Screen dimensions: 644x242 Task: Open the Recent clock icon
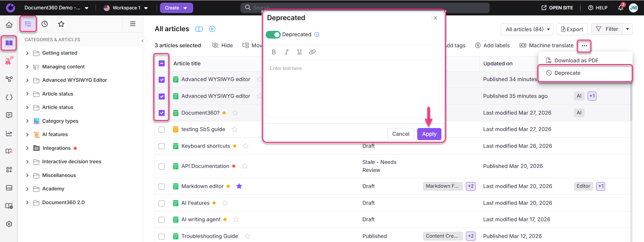click(x=45, y=24)
